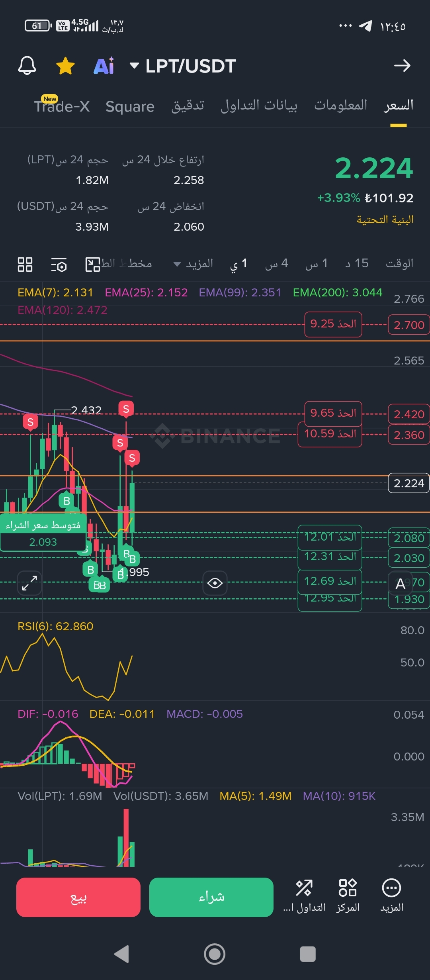The width and height of the screenshot is (430, 980).
Task: Select the الوقت time option
Action: click(x=399, y=263)
